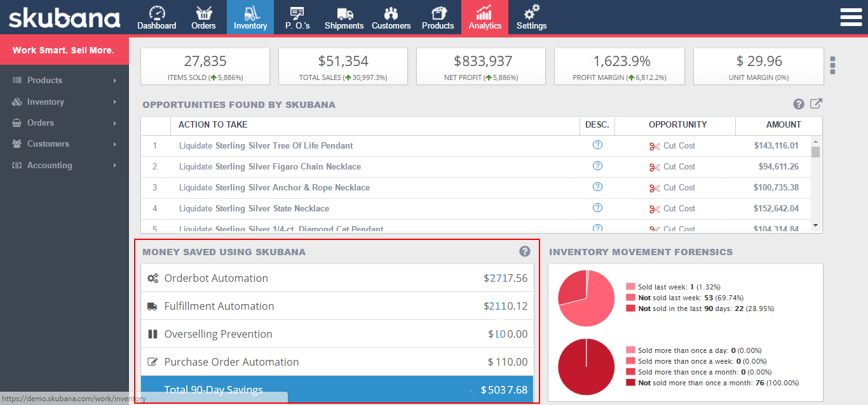
Task: Open help for Opportunities Found by Skubana
Action: click(799, 104)
